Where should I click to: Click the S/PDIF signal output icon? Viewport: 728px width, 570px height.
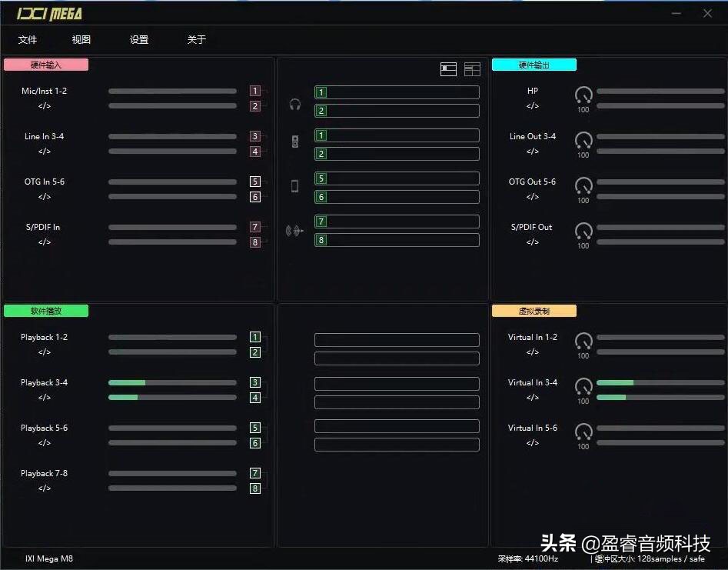coord(294,230)
